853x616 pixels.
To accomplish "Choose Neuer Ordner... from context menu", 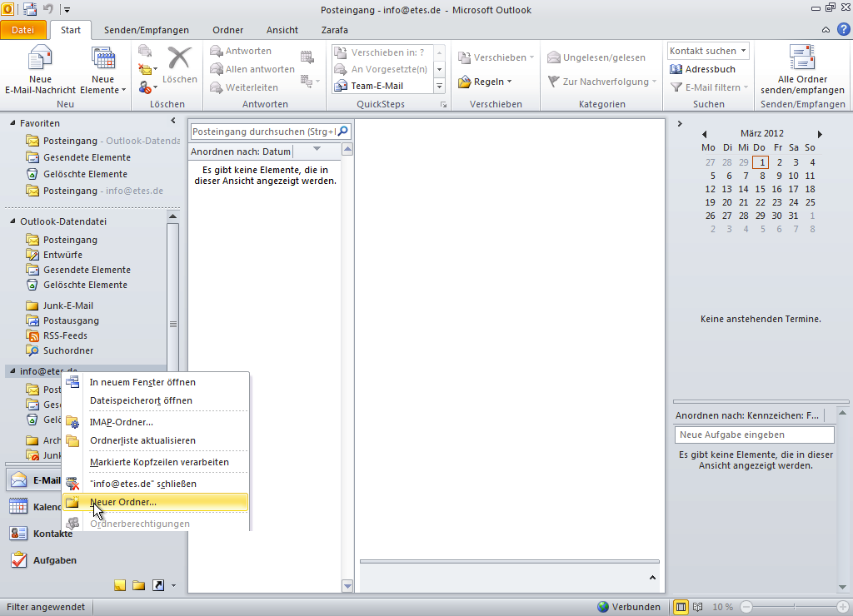I will 156,502.
